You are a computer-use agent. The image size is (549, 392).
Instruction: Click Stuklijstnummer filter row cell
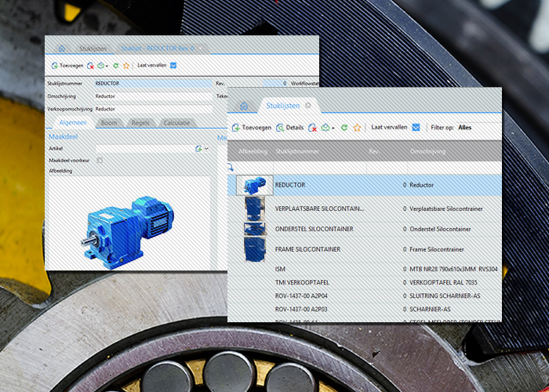(320, 168)
